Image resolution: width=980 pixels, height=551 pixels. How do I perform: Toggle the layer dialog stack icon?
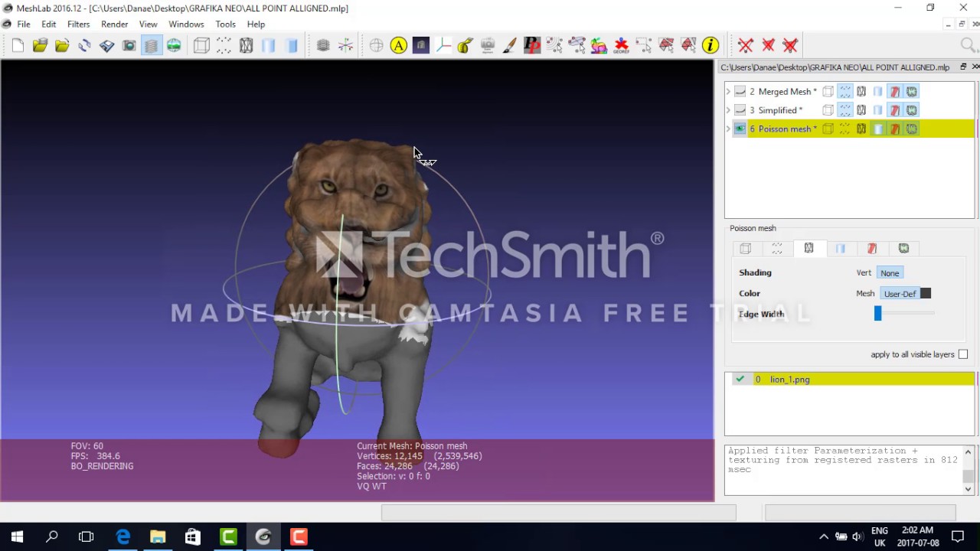[x=152, y=46]
